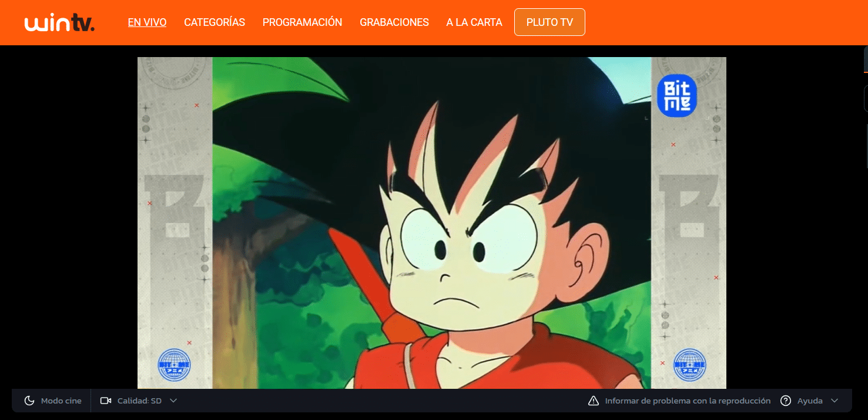Open the Ayuda help text
This screenshot has width=868, height=420.
[x=810, y=401]
